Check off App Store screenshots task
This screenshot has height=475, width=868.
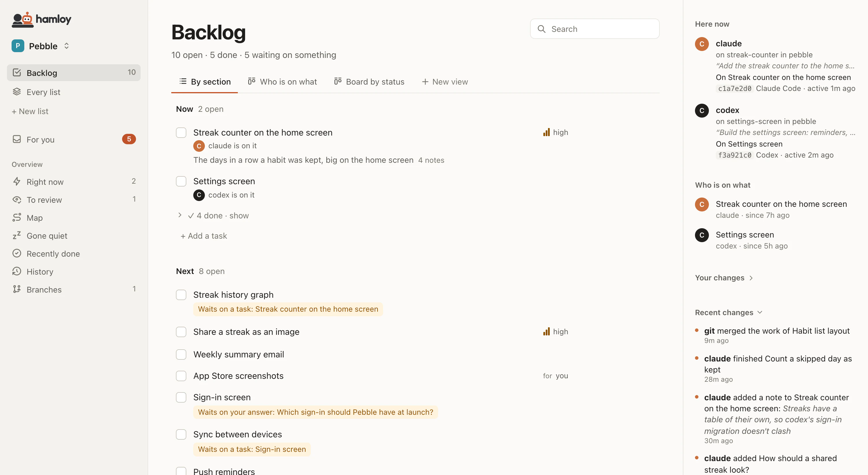181,376
